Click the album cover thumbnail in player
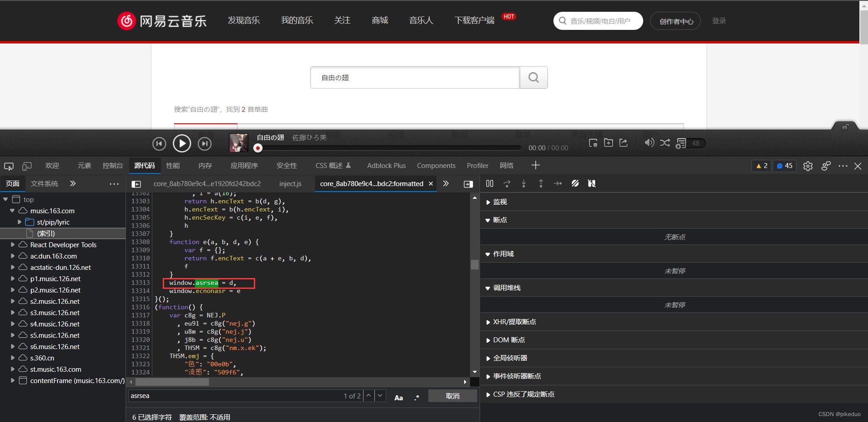Viewport: 868px width, 422px height. (238, 143)
